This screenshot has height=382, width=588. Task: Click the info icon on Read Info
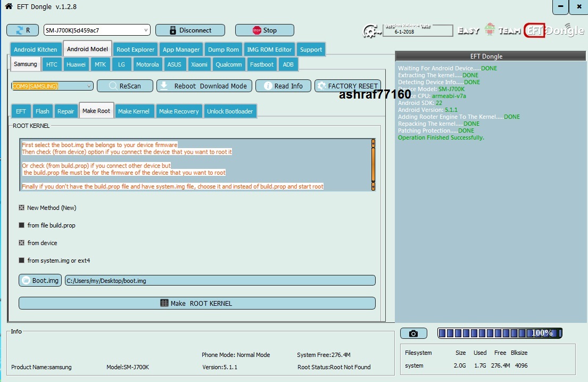pos(268,86)
